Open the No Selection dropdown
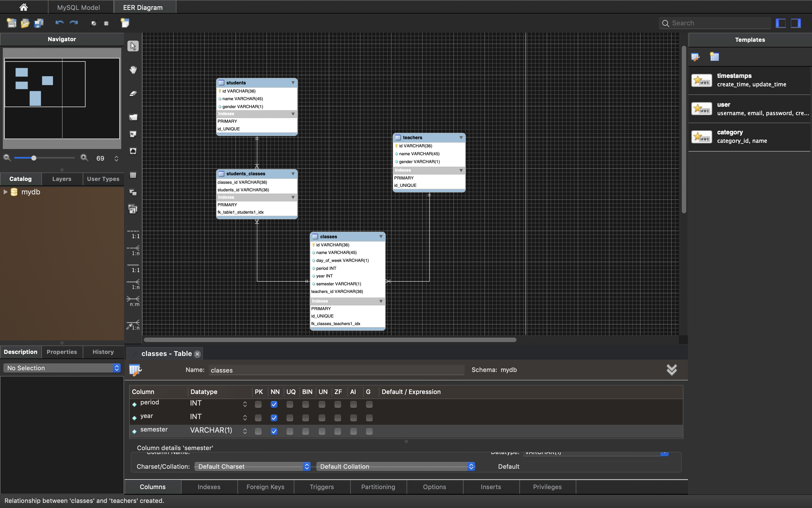 tap(62, 368)
